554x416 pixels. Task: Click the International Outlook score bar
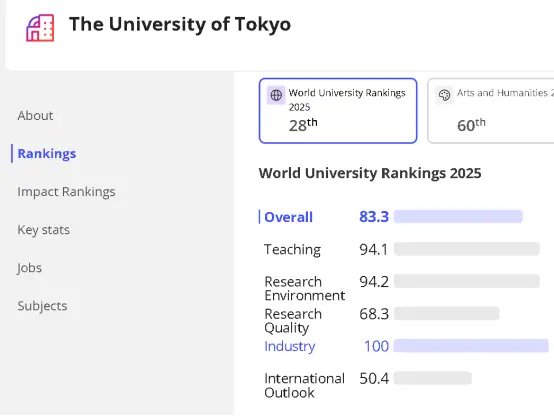[433, 378]
